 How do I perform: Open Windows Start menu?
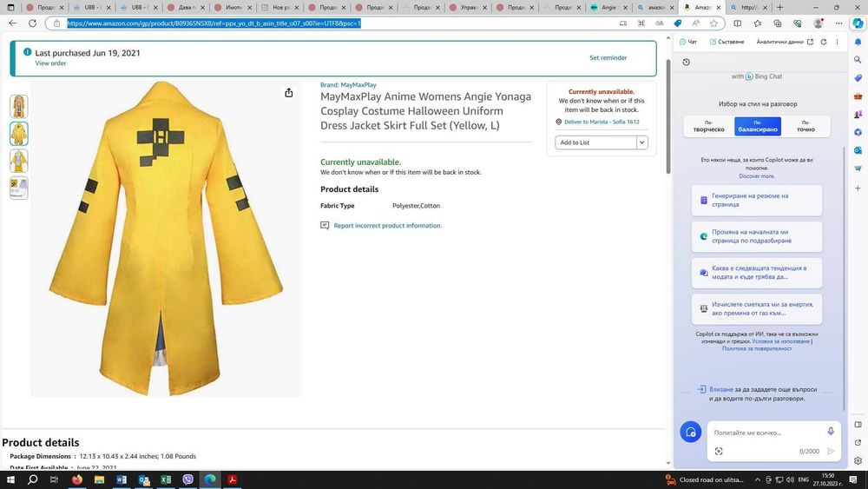pos(10,479)
